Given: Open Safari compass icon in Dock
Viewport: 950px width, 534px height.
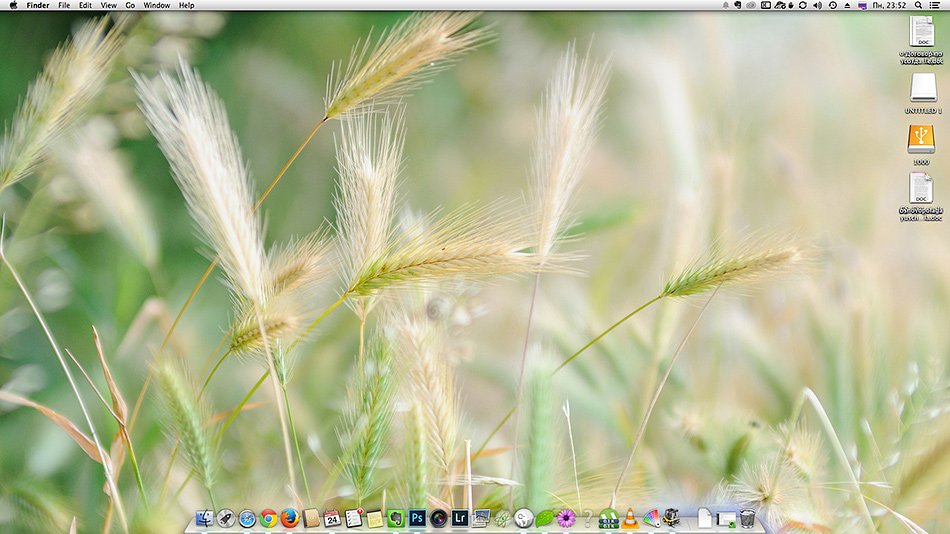Looking at the screenshot, I should coord(247,518).
